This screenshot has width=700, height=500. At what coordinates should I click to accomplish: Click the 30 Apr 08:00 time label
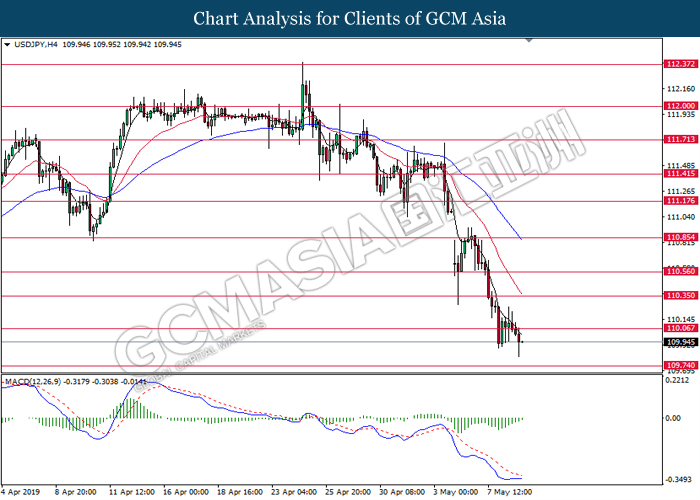point(402,492)
